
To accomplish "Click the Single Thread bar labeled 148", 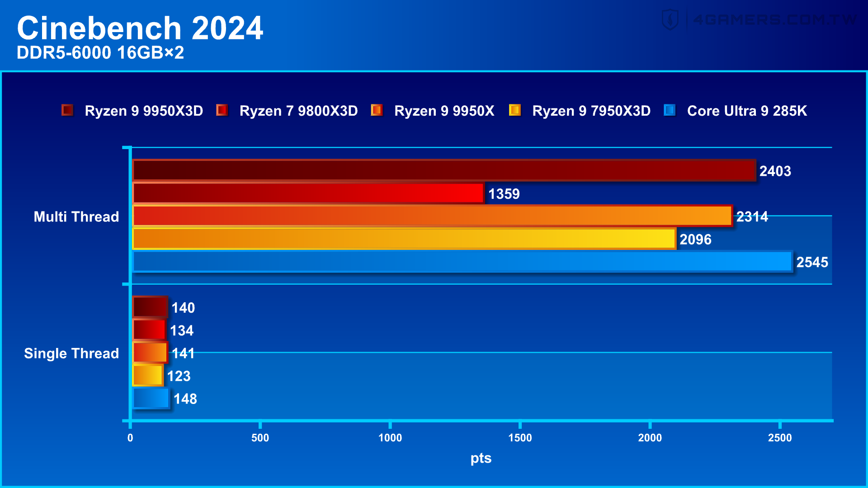I will tap(151, 399).
